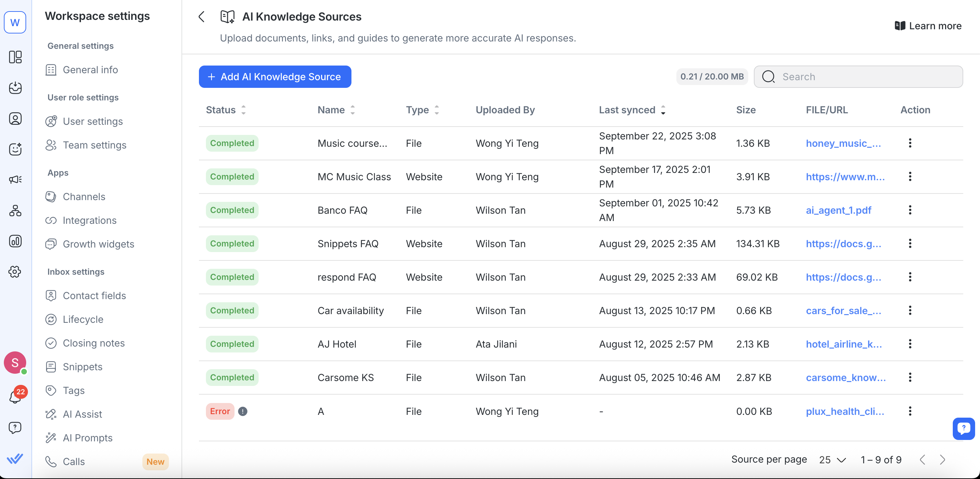Click the broadcasts megaphone sidebar icon
The image size is (980, 479).
15,180
